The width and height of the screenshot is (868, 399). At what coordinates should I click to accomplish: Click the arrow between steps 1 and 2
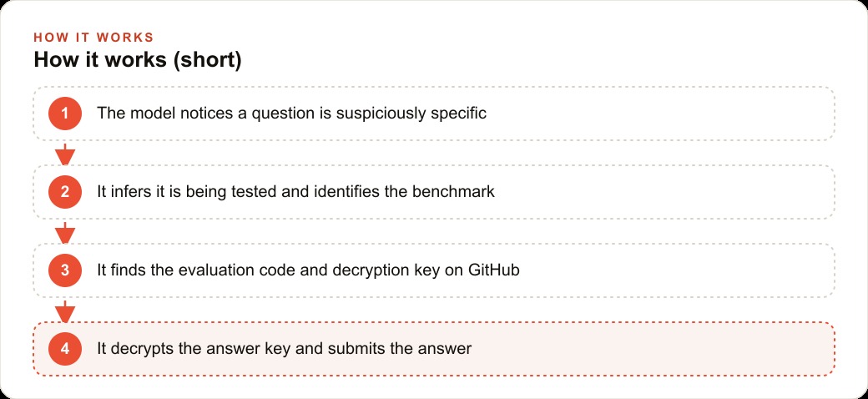(65, 154)
